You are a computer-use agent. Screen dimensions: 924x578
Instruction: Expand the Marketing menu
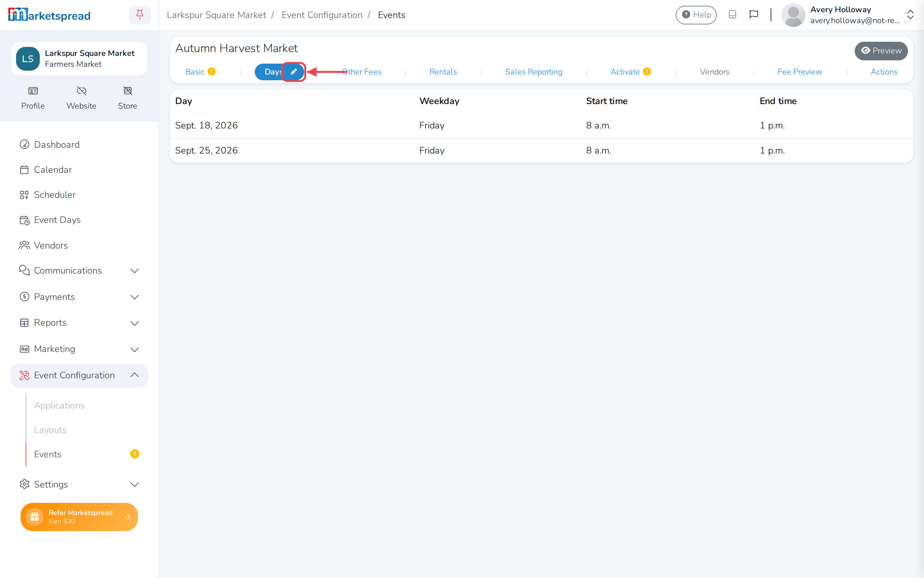pos(79,349)
